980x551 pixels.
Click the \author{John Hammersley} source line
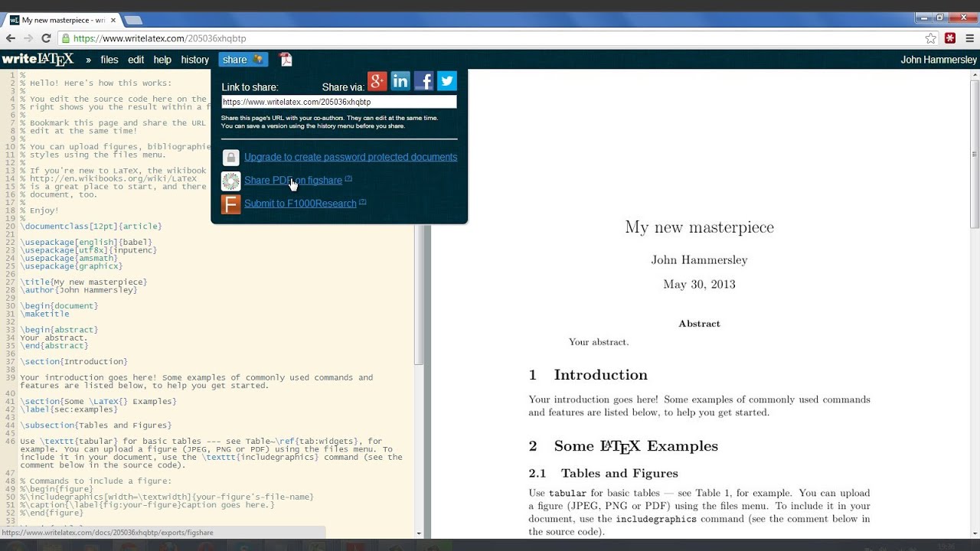79,290
